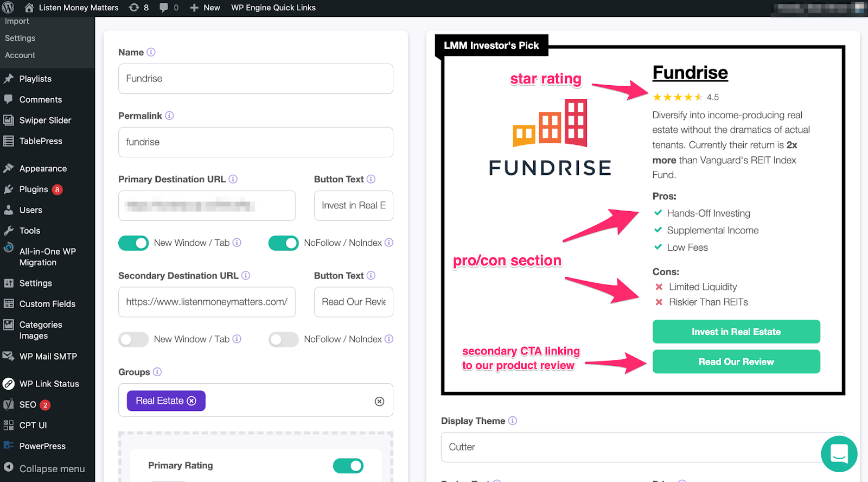Screen dimensions: 868x482
Task: Click Primary Destination URL info icon
Action: tap(233, 179)
